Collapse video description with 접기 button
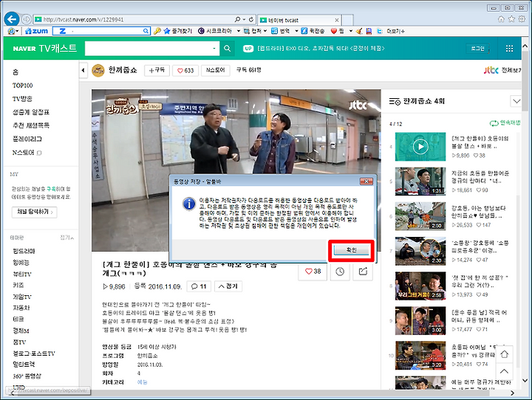Screen dimensions: 532x400 pyautogui.click(x=228, y=286)
